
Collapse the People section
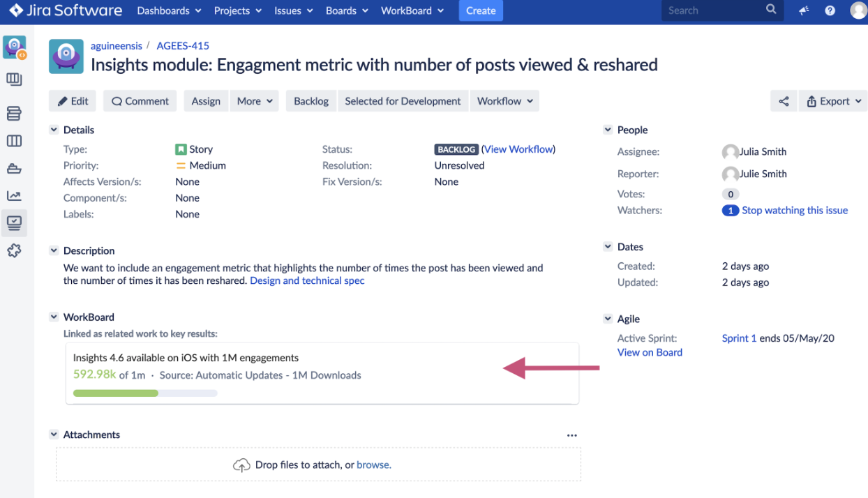(608, 130)
